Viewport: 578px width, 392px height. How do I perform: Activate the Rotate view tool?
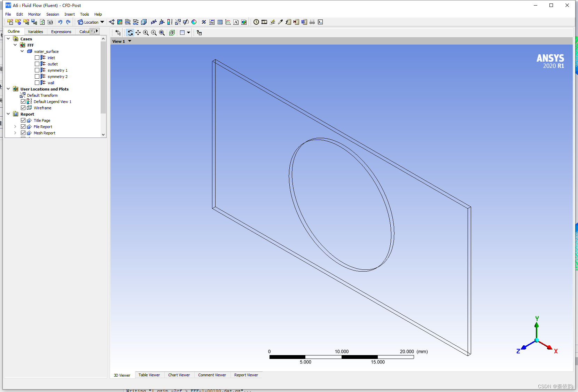coord(130,33)
